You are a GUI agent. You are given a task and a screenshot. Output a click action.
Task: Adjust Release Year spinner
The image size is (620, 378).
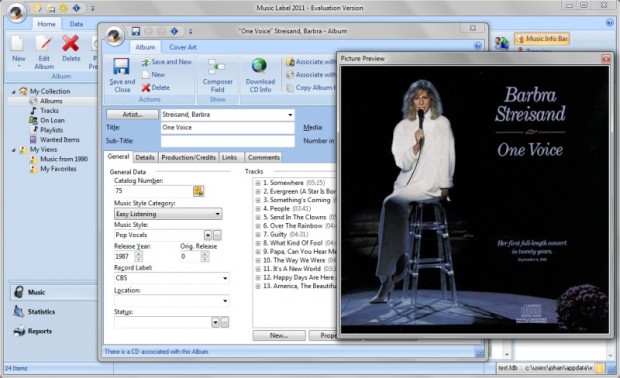point(138,257)
